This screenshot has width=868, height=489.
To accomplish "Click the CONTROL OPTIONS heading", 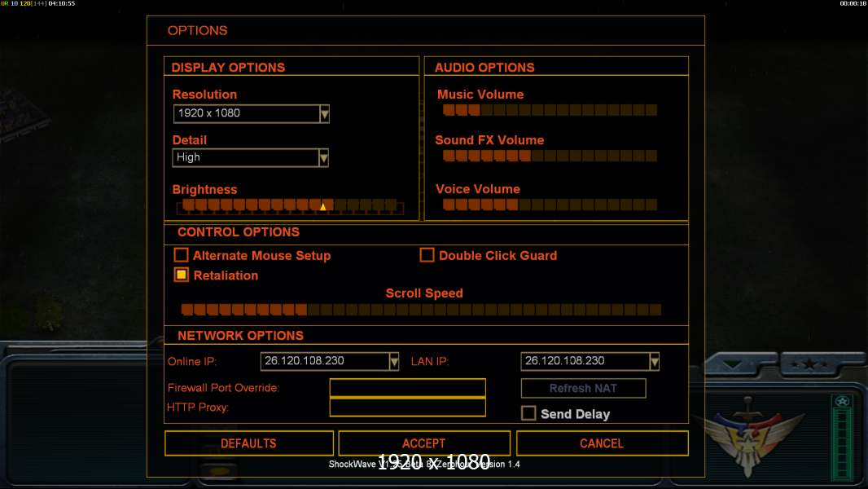I will pyautogui.click(x=238, y=232).
